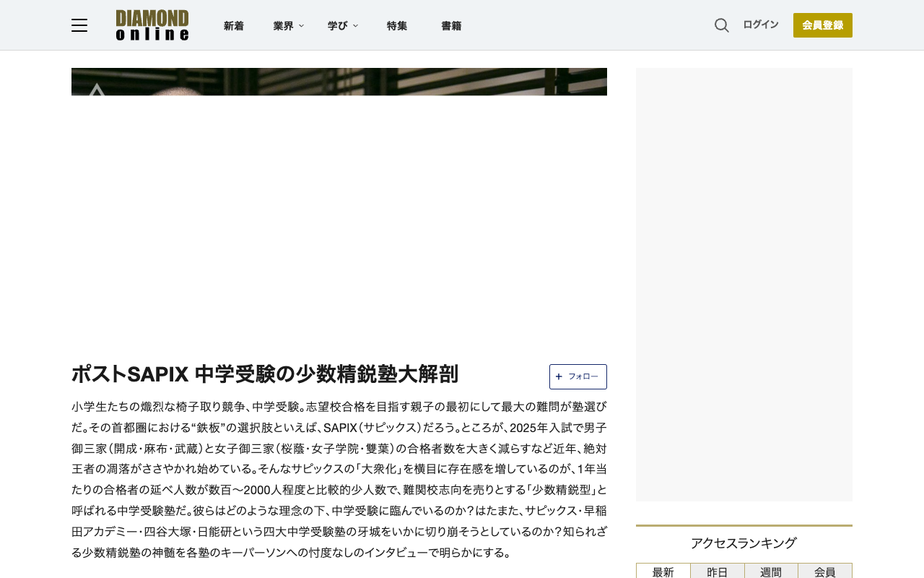
Task: Click the article intro paragraph starting 小学生たちの熾烈な椅子取り競争
Action: pyautogui.click(x=339, y=480)
